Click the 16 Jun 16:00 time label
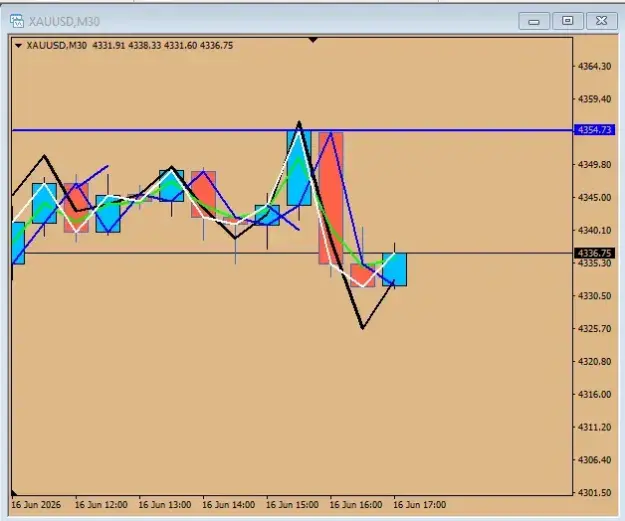625x521 pixels. pos(356,505)
